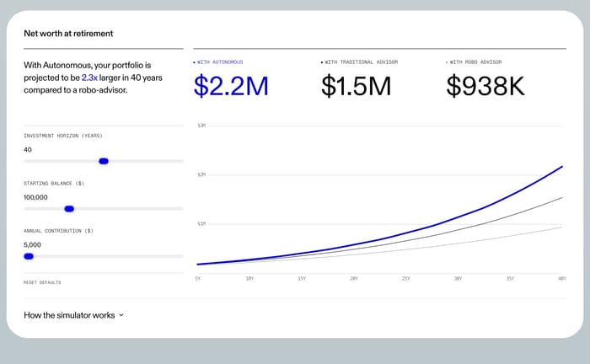Click the $1.5M traditional advisor value
Image resolution: width=590 pixels, height=364 pixels.
click(356, 86)
